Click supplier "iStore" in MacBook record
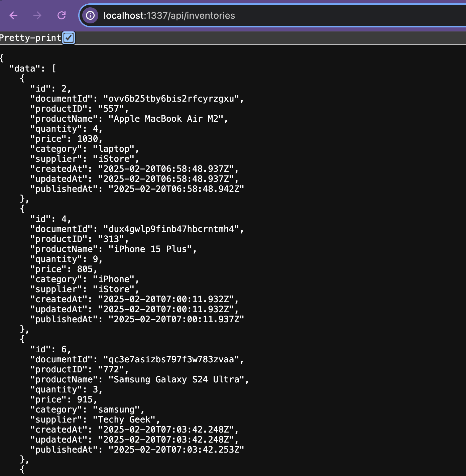 pyautogui.click(x=114, y=159)
